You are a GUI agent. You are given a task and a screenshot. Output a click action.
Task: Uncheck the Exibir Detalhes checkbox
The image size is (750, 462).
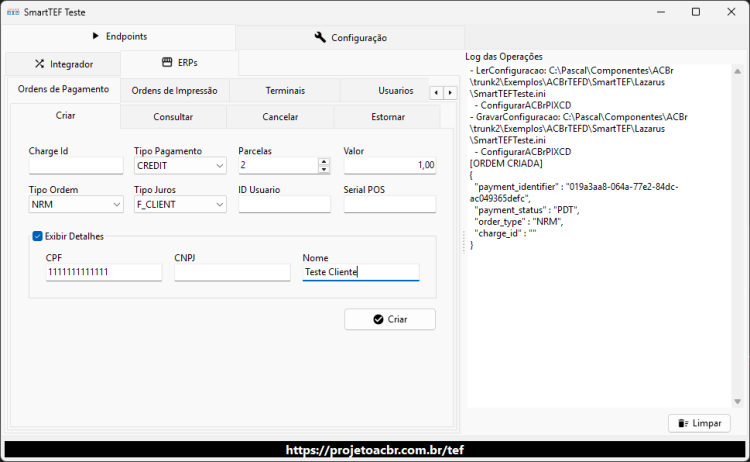tap(37, 236)
